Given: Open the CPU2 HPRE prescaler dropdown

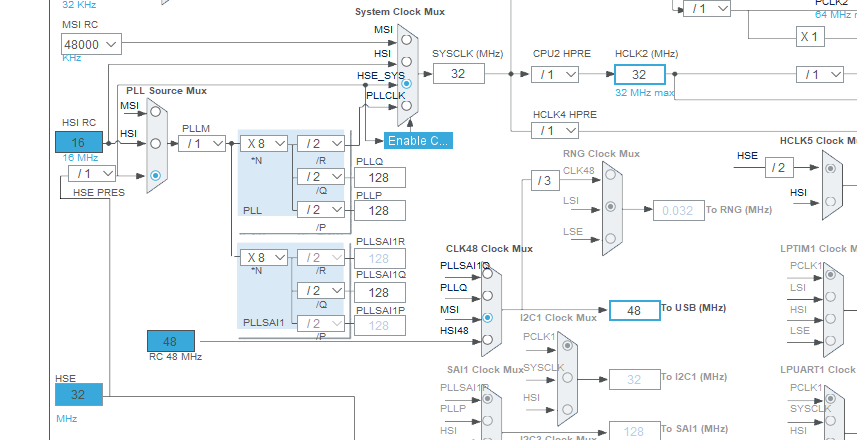Looking at the screenshot, I should tap(555, 74).
